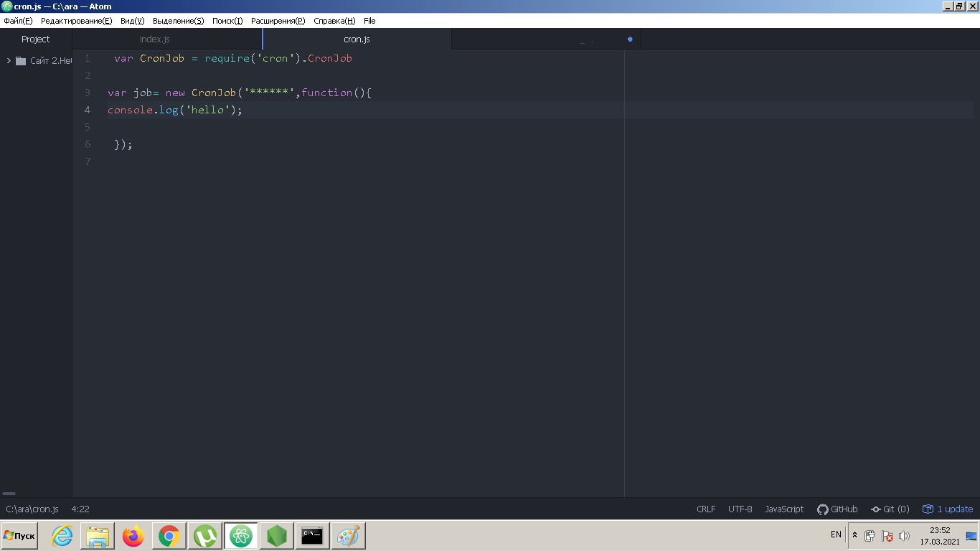Click the 1 update package notice
Viewport: 980px width, 551px height.
coord(948,509)
